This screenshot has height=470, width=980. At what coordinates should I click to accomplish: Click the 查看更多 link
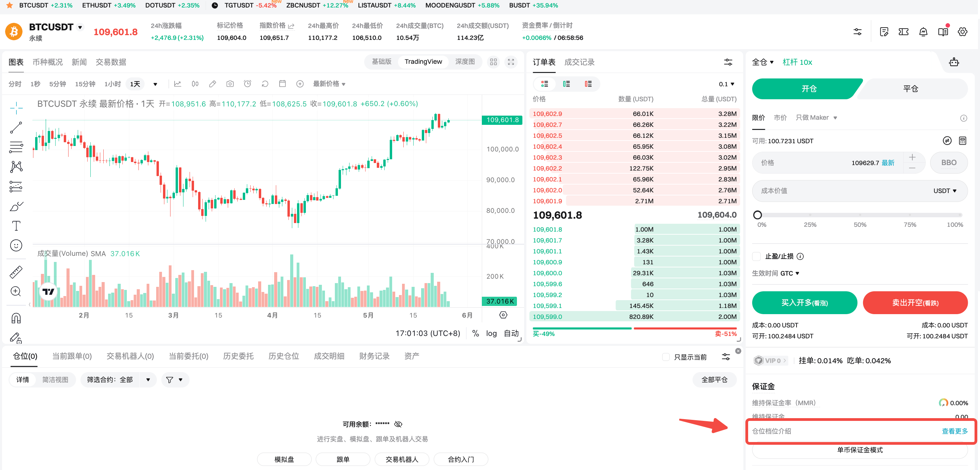954,431
